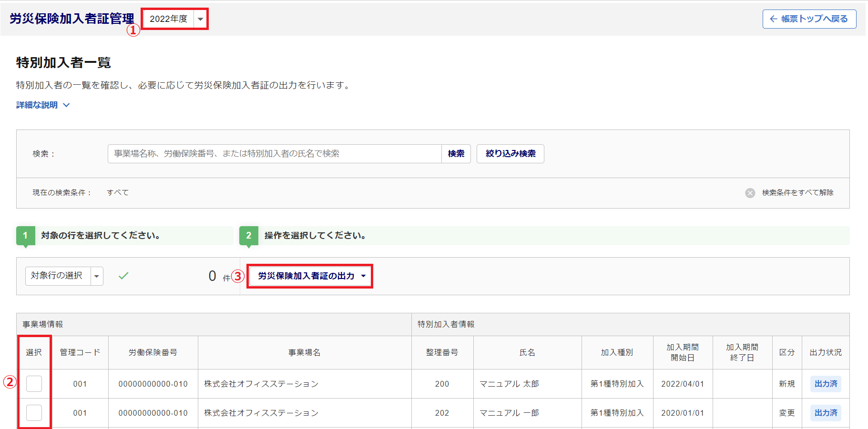Screen dimensions: 868x429
Task: Open the 労災保険加入者証の出力 dropdown menu
Action: 310,276
